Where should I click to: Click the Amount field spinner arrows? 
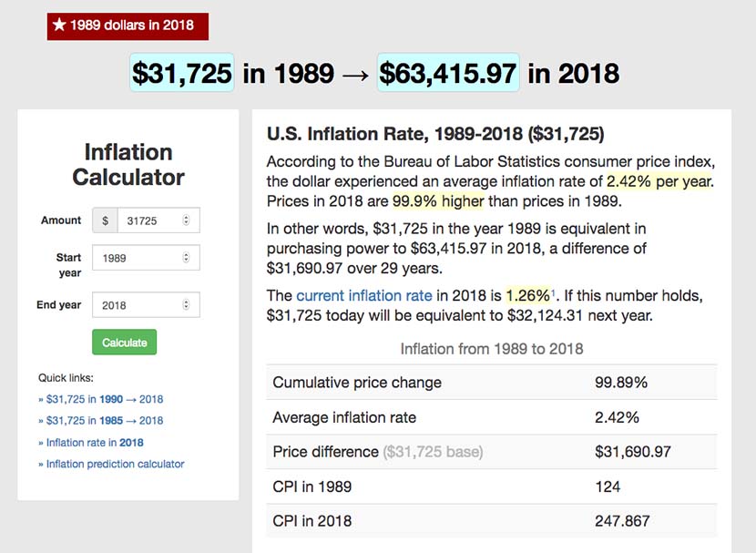point(187,220)
